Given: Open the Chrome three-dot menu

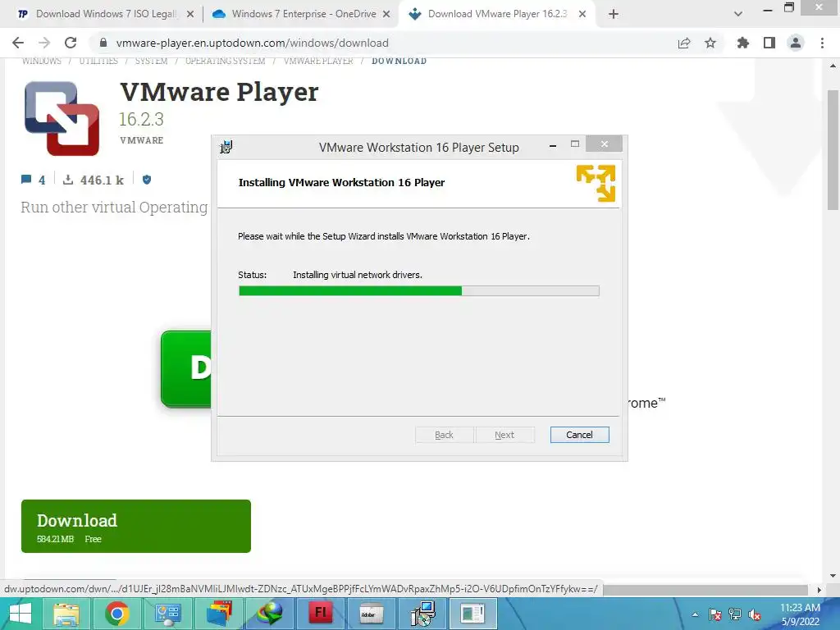Looking at the screenshot, I should [x=822, y=43].
